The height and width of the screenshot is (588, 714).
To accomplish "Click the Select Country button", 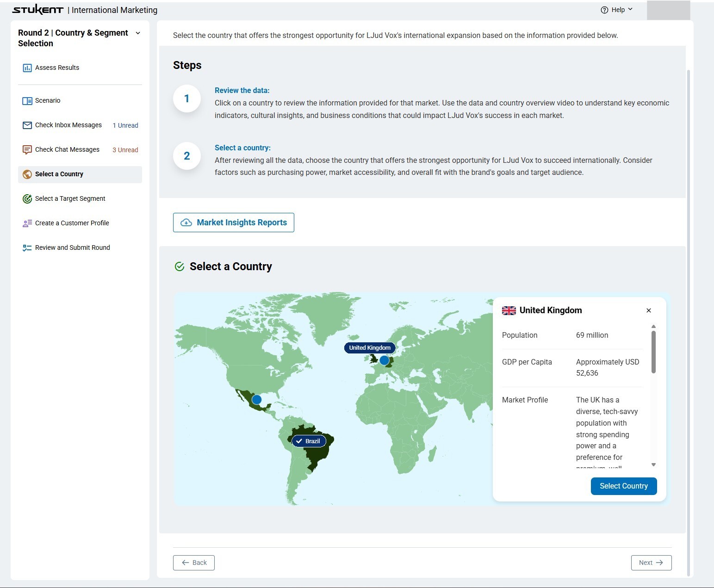I will [x=624, y=486].
